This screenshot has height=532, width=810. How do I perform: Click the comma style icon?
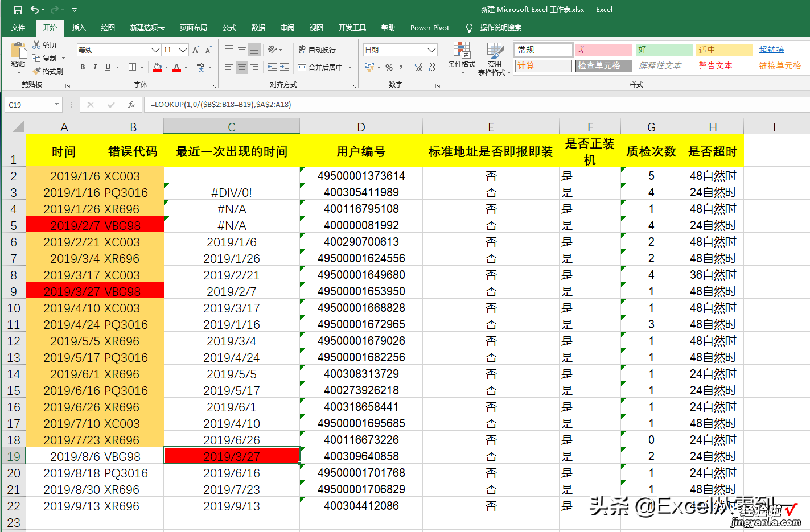click(401, 67)
